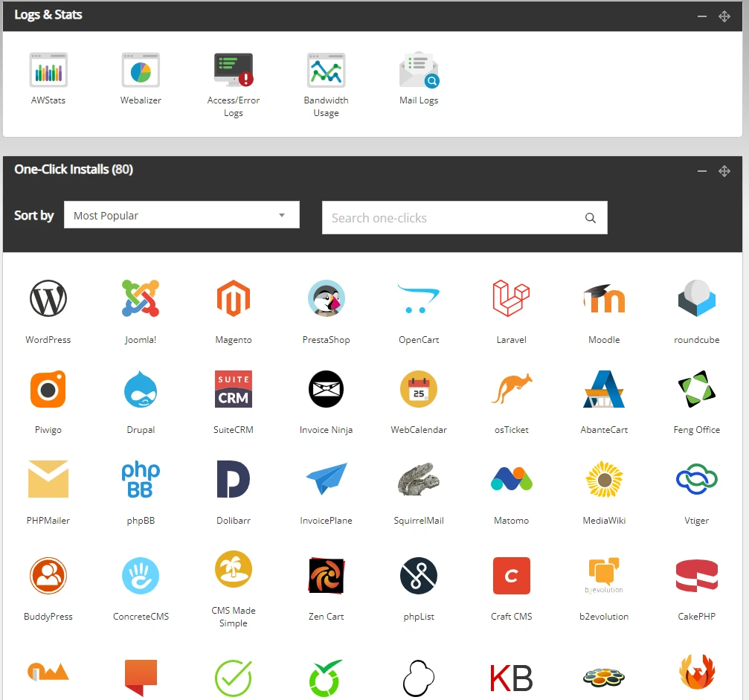Select the Joomla! installer icon
The image size is (749, 700).
(141, 299)
